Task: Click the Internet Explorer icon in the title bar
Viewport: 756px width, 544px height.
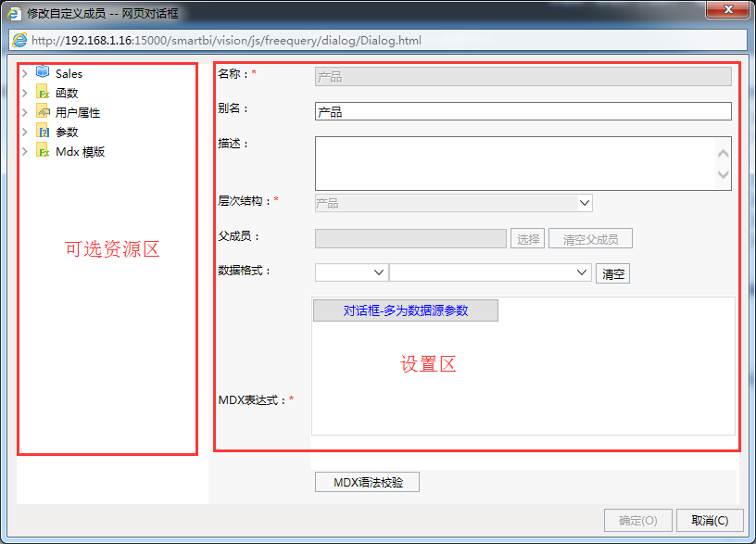Action: (x=15, y=13)
